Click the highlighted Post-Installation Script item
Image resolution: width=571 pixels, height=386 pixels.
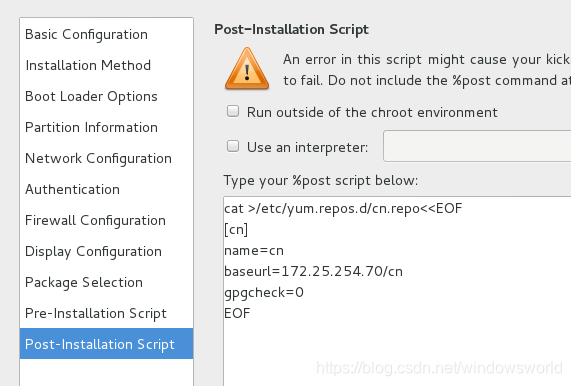click(x=106, y=344)
